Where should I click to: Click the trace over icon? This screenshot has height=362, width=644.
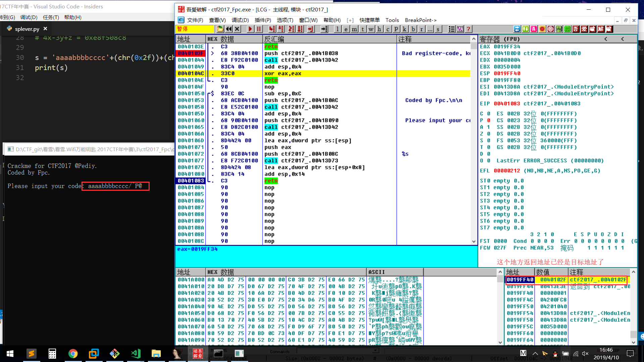click(x=300, y=29)
